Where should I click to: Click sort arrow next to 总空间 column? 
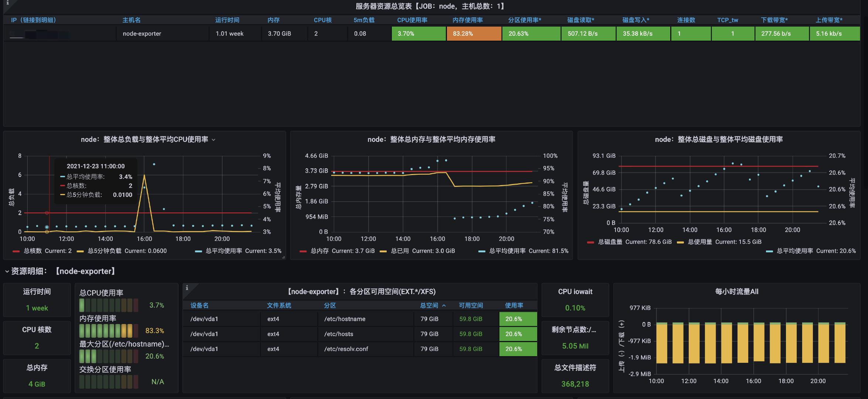click(444, 306)
